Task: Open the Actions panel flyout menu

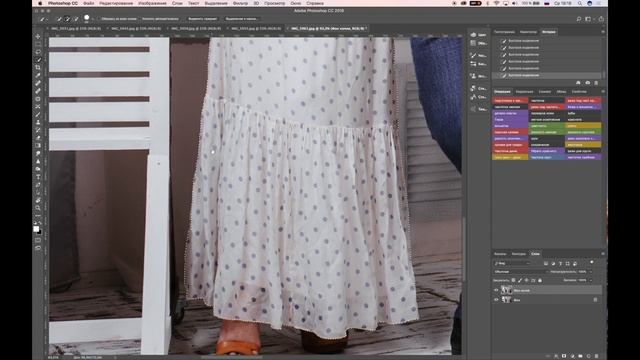Action: pos(603,92)
